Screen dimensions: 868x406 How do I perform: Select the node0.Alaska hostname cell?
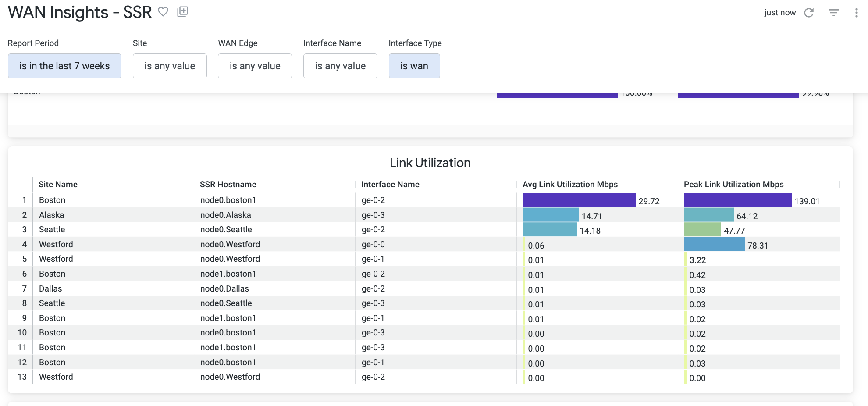tap(226, 215)
